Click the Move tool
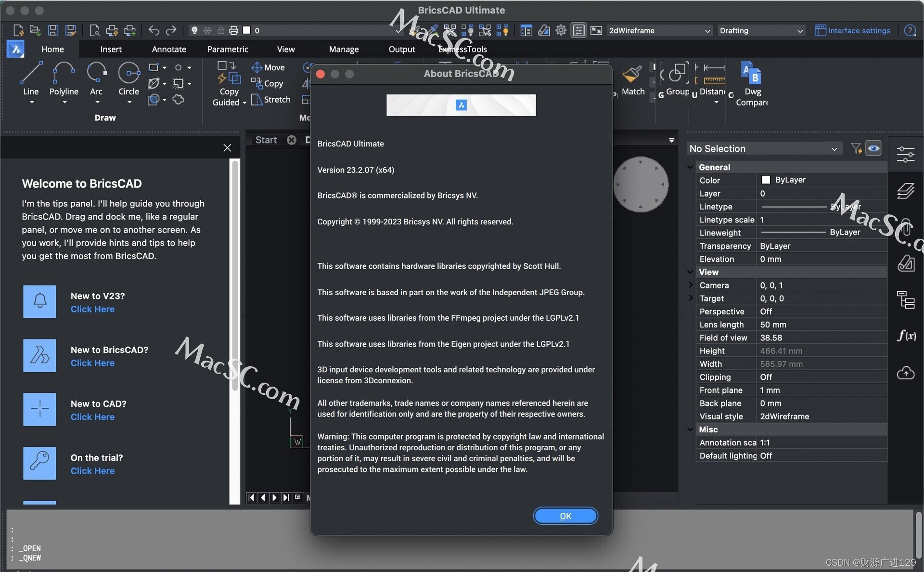 click(268, 67)
